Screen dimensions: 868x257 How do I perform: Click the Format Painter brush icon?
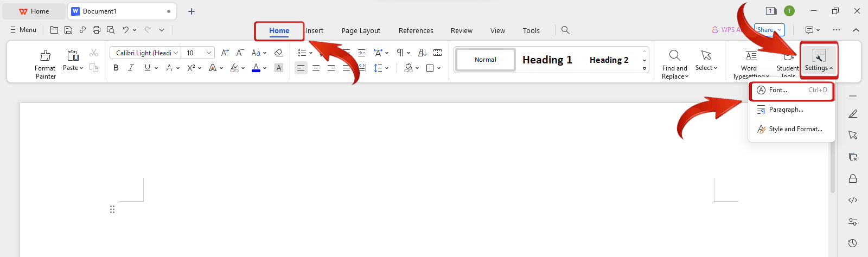pos(46,55)
